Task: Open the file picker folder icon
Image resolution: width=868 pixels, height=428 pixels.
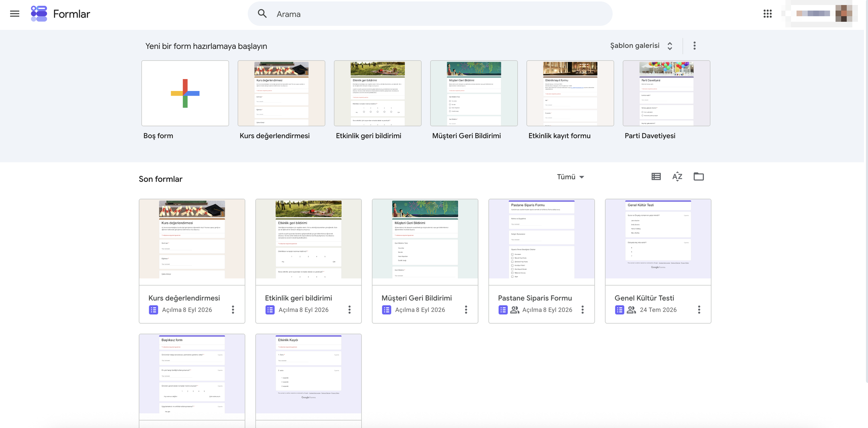Action: click(x=698, y=176)
